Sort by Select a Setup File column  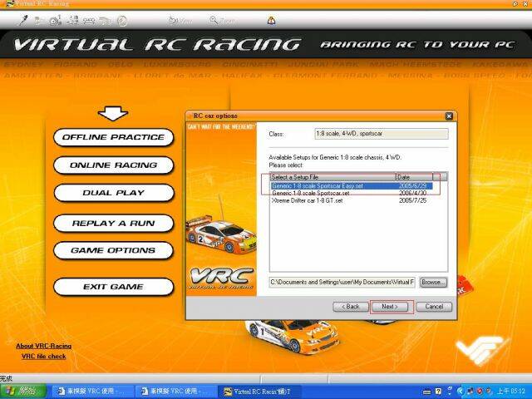(332, 177)
